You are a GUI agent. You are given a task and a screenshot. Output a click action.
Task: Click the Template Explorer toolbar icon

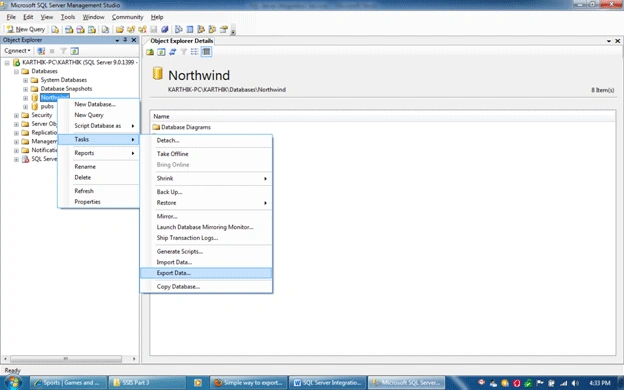[212, 29]
